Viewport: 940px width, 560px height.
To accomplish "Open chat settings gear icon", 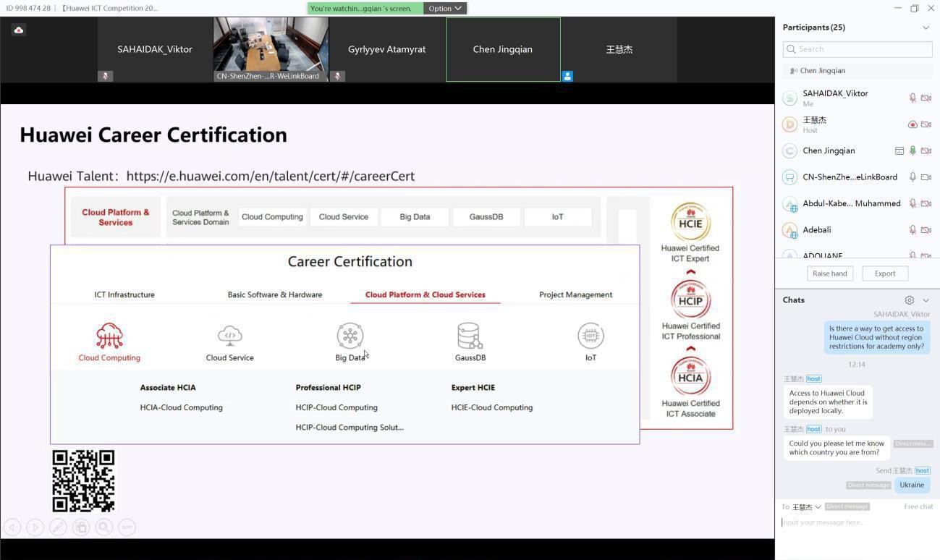I will (x=909, y=300).
